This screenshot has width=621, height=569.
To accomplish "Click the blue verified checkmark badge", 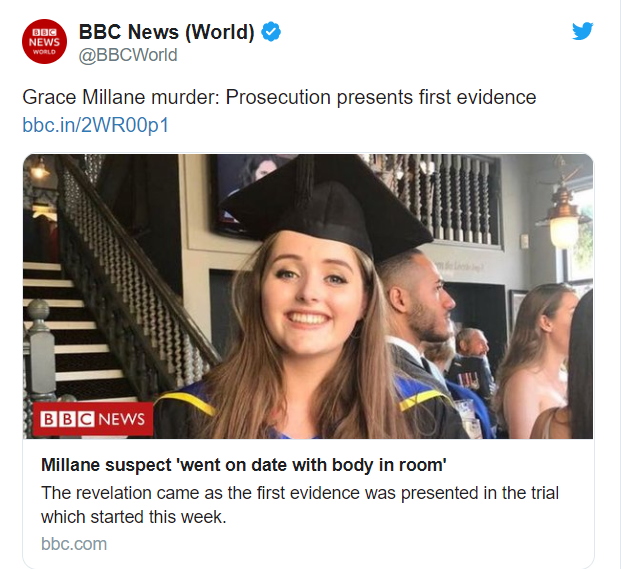I will (271, 32).
